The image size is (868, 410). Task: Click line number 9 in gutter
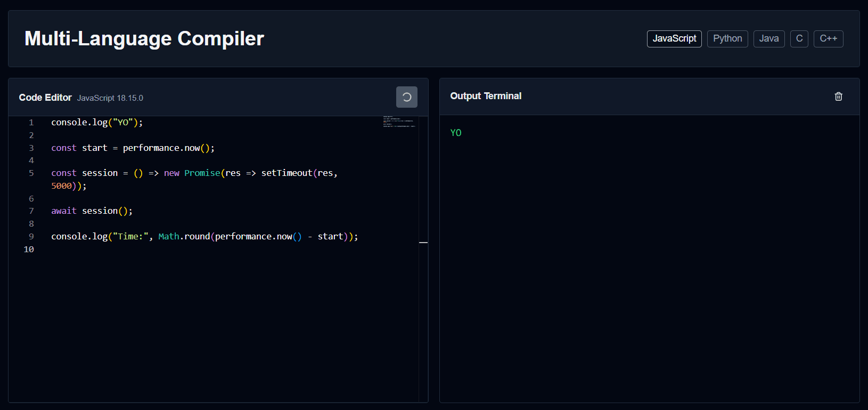(31, 237)
